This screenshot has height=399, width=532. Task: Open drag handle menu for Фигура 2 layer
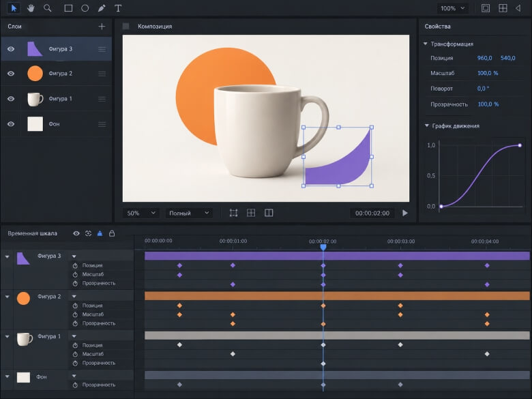coord(102,74)
